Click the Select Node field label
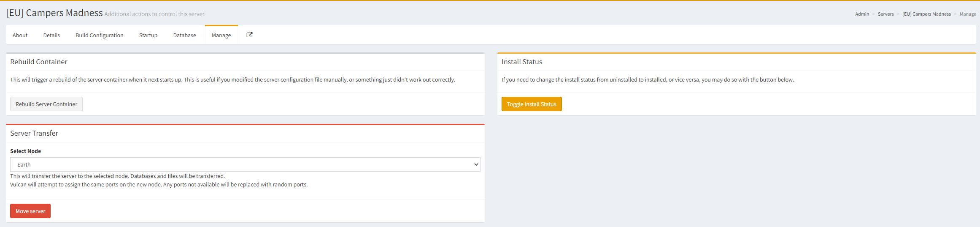The height and width of the screenshot is (227, 980). (26, 151)
